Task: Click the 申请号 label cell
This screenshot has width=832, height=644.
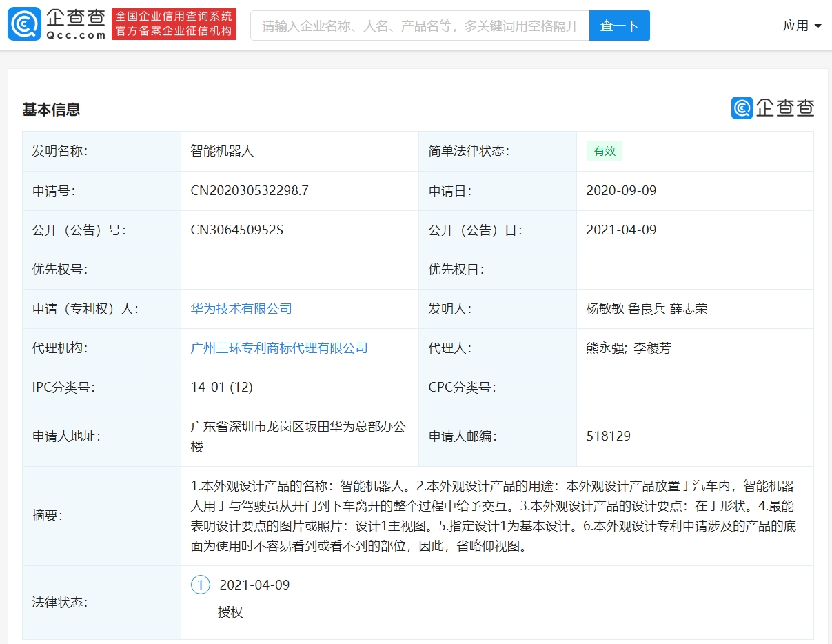Action: 102,191
